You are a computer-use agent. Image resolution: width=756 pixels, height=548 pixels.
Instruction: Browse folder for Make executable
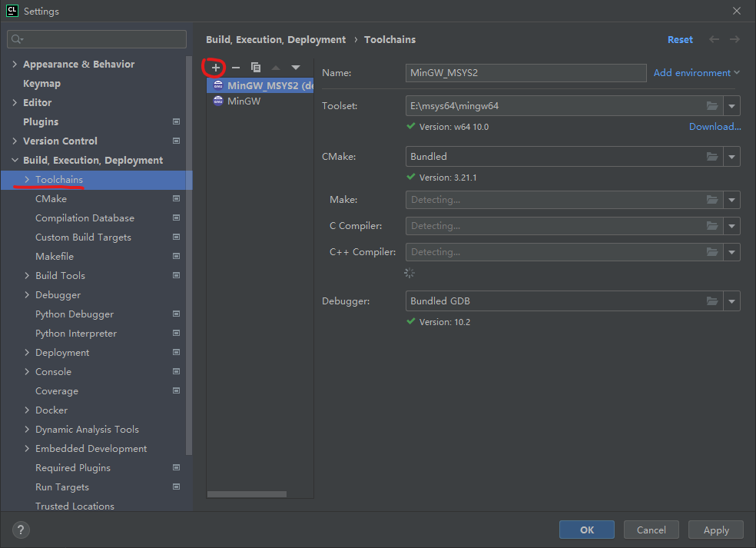point(712,200)
